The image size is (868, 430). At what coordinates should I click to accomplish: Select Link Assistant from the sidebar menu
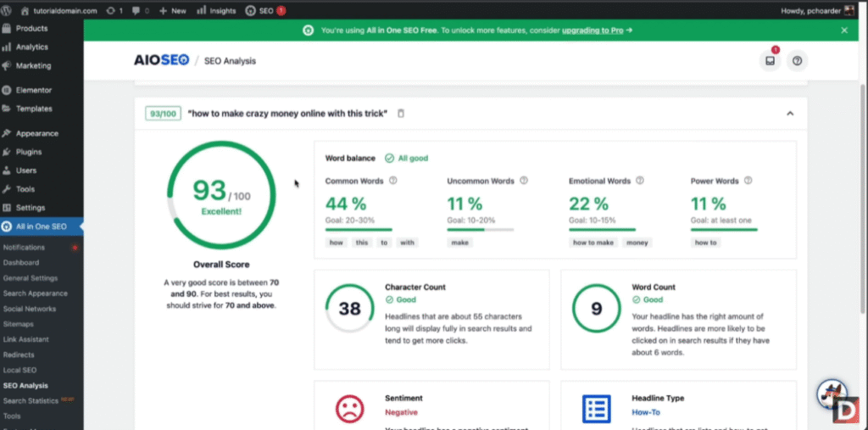pyautogui.click(x=27, y=339)
